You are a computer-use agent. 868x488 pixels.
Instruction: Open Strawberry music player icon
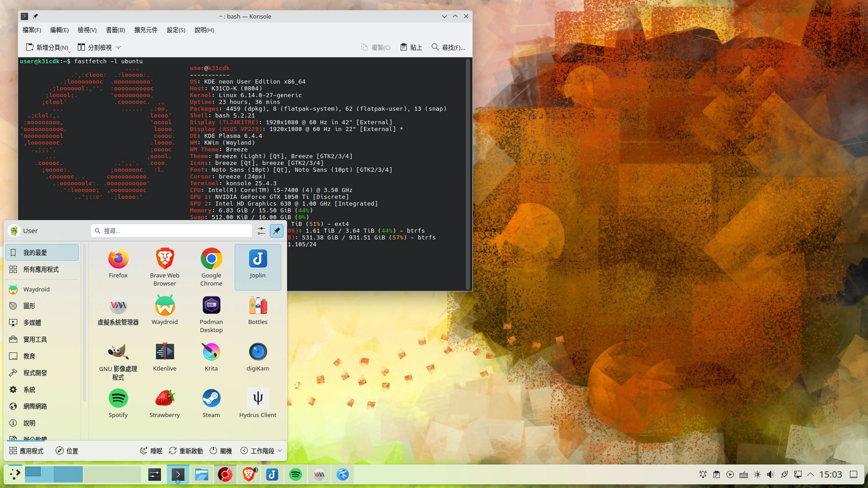[x=165, y=399]
